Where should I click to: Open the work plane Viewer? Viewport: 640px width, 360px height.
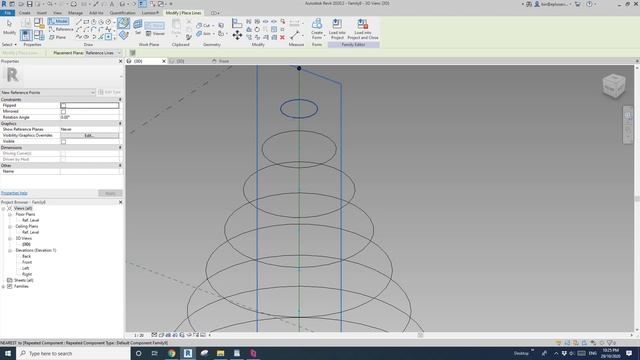click(x=155, y=33)
